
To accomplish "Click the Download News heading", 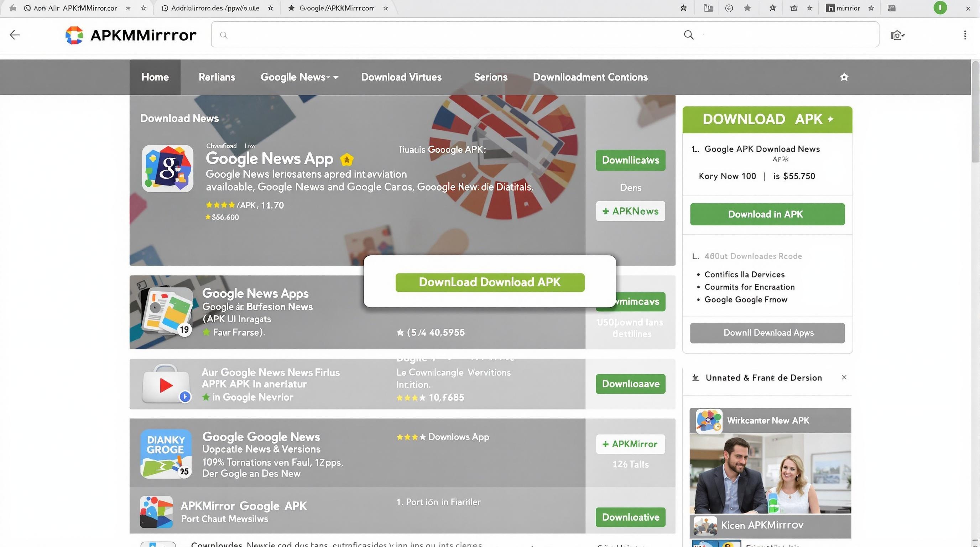I will tap(179, 118).
